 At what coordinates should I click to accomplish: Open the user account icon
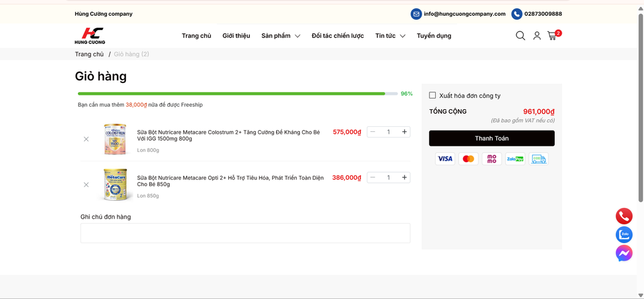(537, 36)
